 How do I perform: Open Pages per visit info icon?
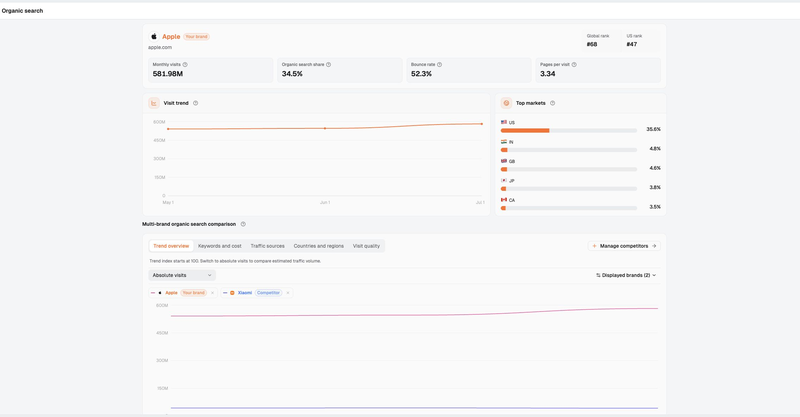(574, 65)
